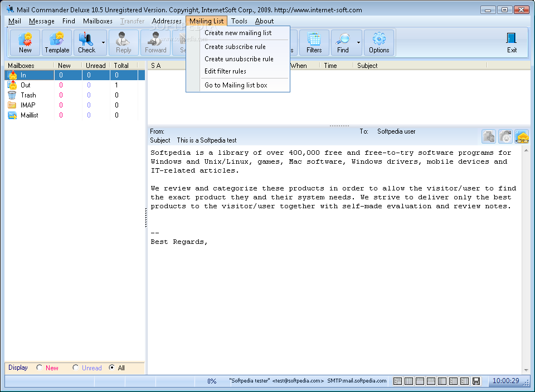Click the New message toolbar button

click(x=25, y=43)
